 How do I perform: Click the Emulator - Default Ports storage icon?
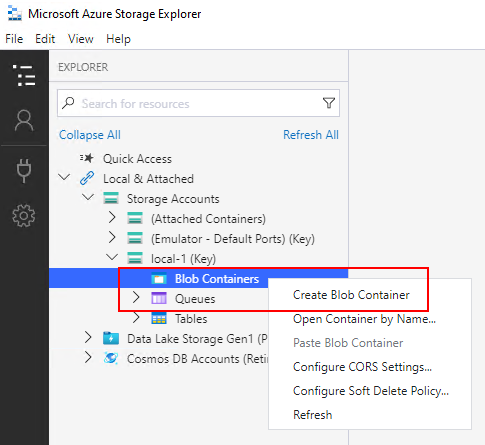click(x=135, y=238)
